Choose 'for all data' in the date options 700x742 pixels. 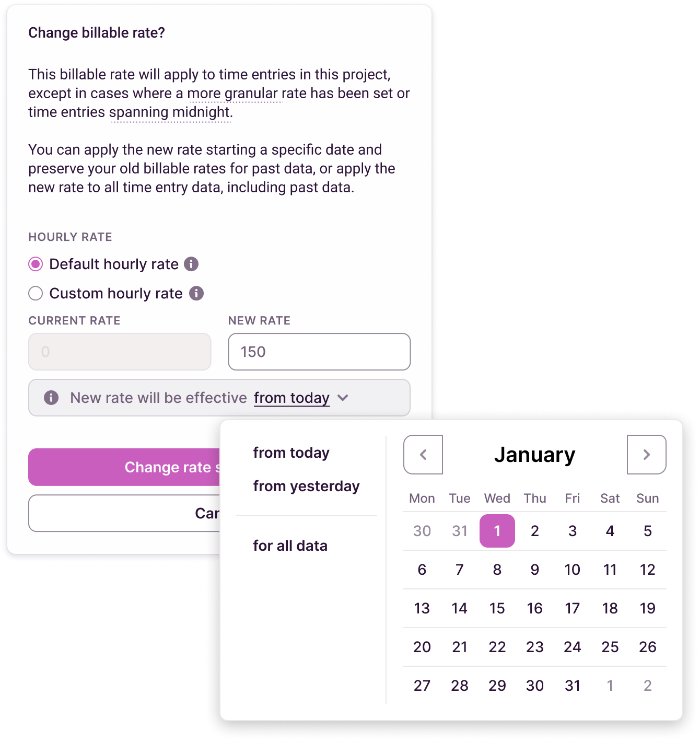[x=290, y=545]
